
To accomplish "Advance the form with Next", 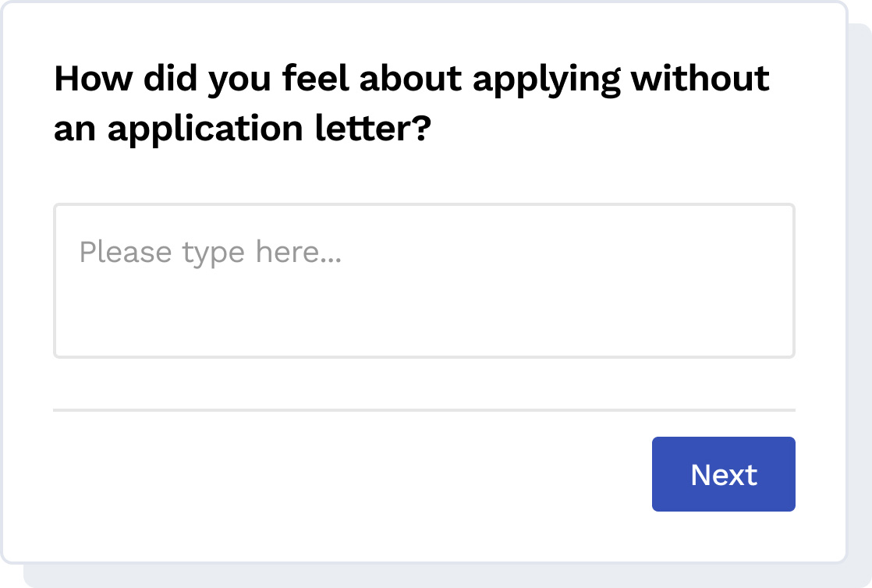I will tap(724, 474).
